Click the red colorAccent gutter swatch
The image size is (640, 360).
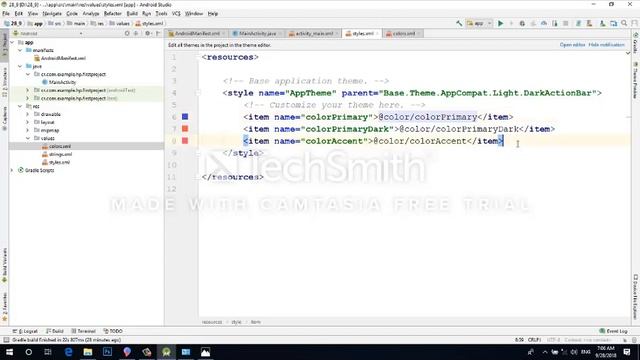point(185,141)
